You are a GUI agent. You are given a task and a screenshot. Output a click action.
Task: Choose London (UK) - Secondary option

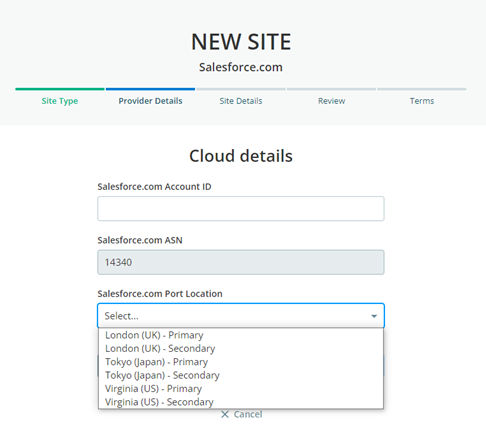tap(241, 348)
